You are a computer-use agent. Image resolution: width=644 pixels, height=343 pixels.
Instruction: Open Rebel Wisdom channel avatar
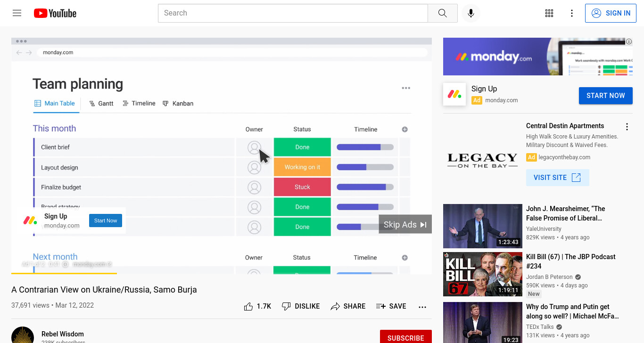pyautogui.click(x=23, y=335)
